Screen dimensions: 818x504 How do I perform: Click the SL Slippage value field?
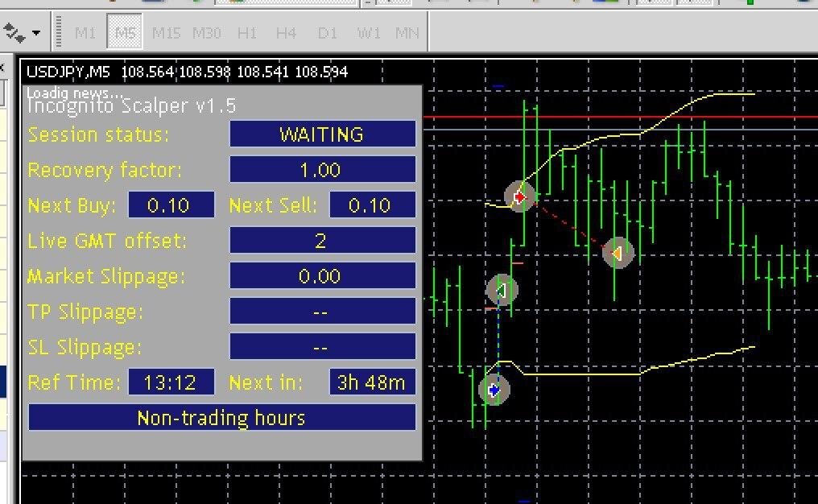(x=322, y=346)
